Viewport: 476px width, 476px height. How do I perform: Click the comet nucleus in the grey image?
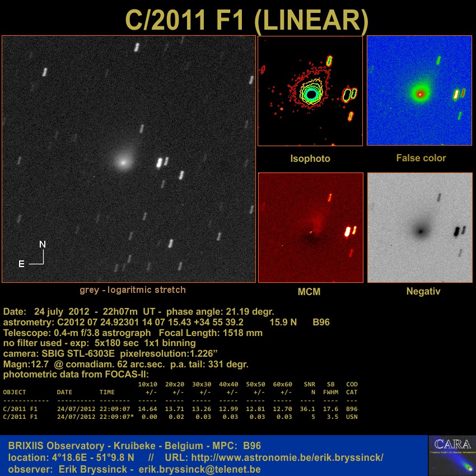point(122,162)
